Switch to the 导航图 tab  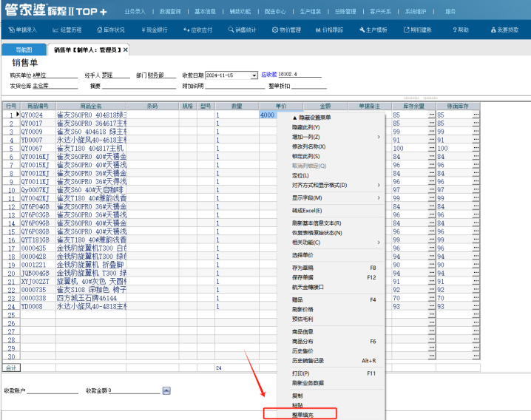24,50
